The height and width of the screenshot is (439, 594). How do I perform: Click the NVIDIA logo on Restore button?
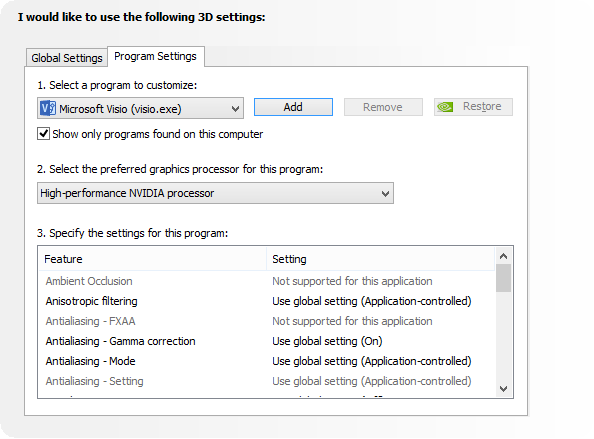click(x=445, y=107)
